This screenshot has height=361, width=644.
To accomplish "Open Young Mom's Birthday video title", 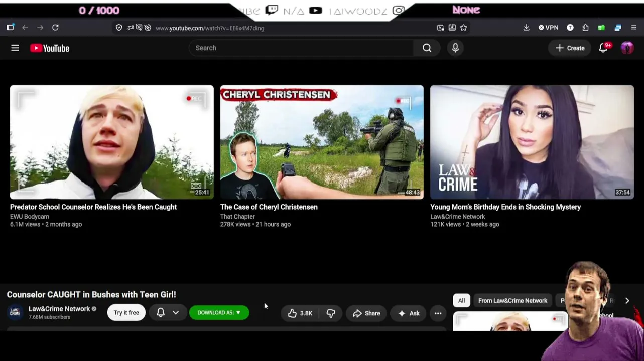I will [x=505, y=207].
